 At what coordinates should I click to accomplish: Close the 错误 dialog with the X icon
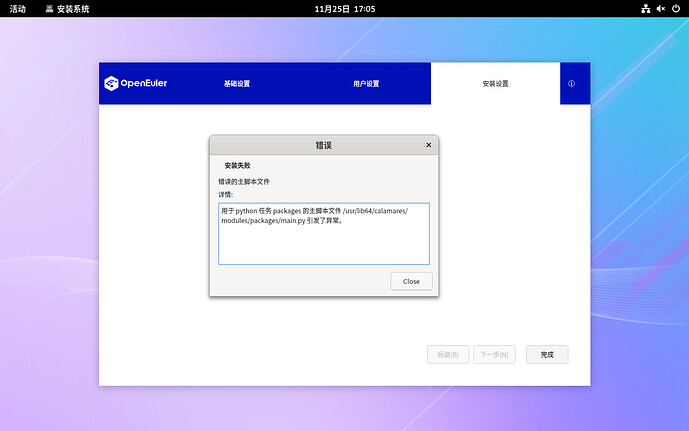click(429, 145)
